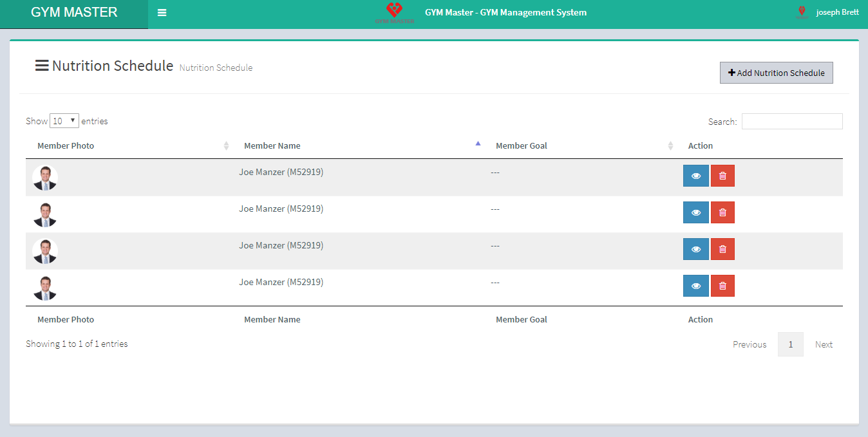Toggle the sidebar hamburger menu icon
Viewport: 868px width, 437px height.
[162, 13]
